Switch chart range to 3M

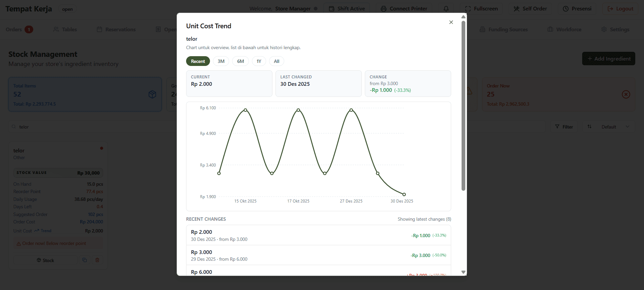pos(221,61)
